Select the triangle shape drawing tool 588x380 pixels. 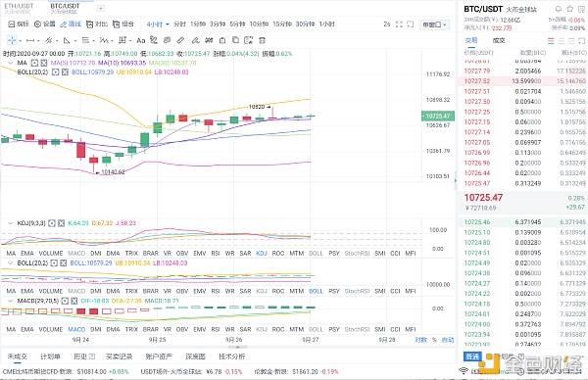tap(67, 40)
